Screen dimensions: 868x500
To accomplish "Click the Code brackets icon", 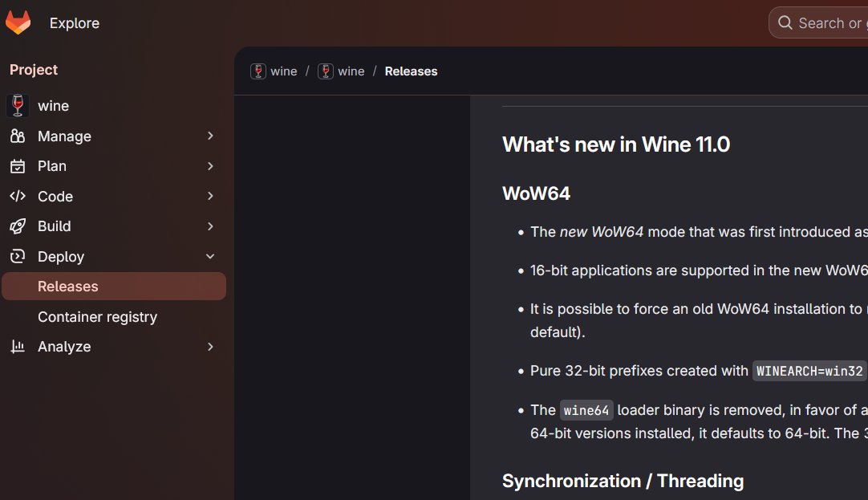I will click(18, 197).
